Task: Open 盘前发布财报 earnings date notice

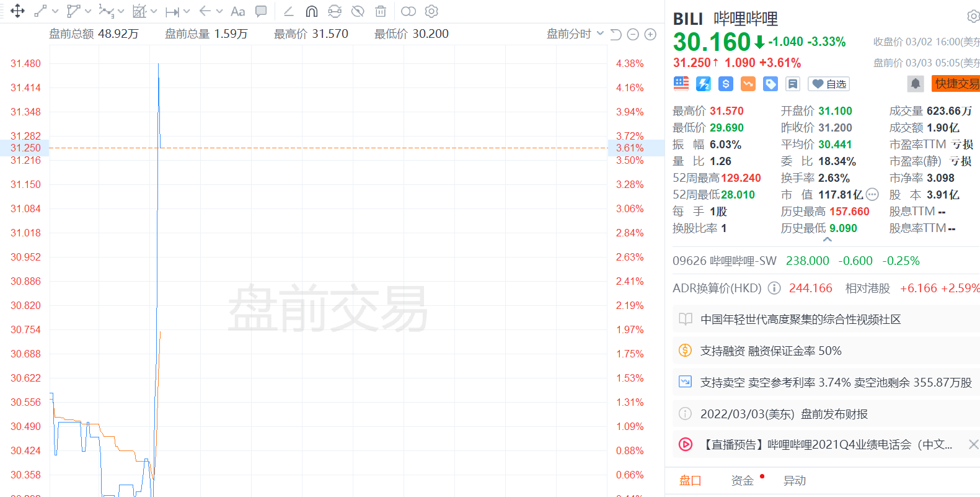Action: [826, 414]
